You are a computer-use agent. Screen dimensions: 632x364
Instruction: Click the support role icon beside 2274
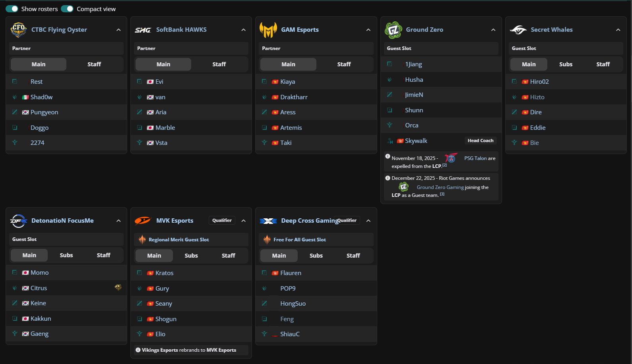click(15, 143)
